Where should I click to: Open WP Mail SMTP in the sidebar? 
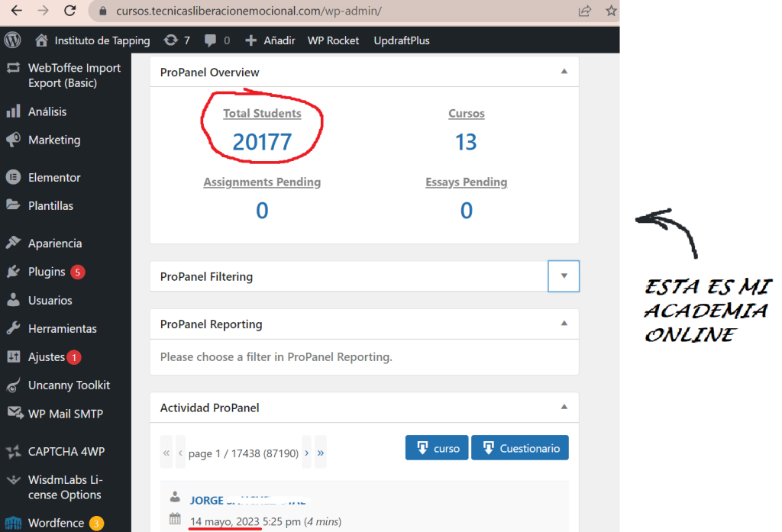[x=66, y=414]
